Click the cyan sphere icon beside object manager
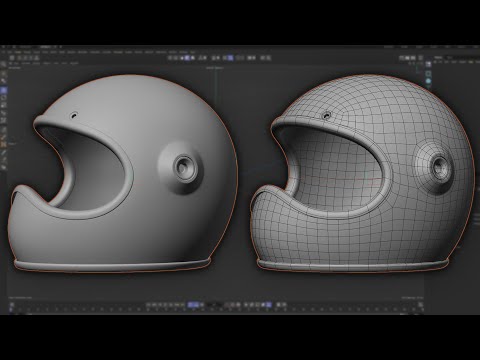480x360 pixels. click(428, 81)
